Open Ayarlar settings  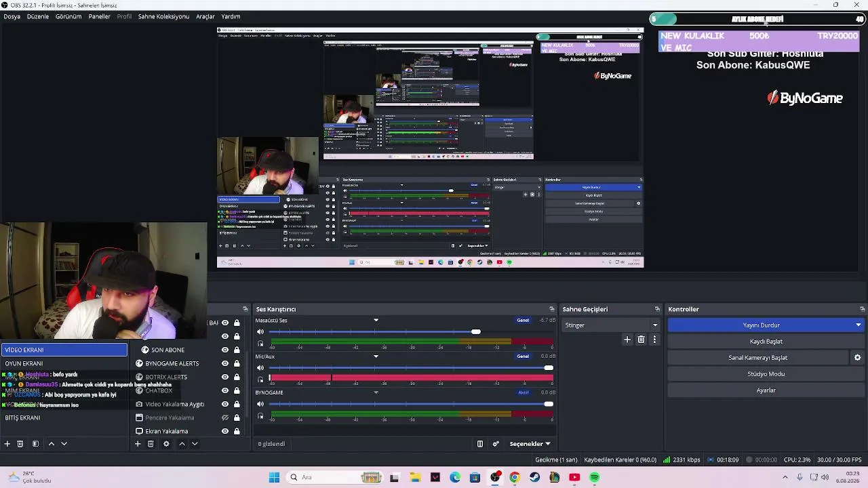766,390
